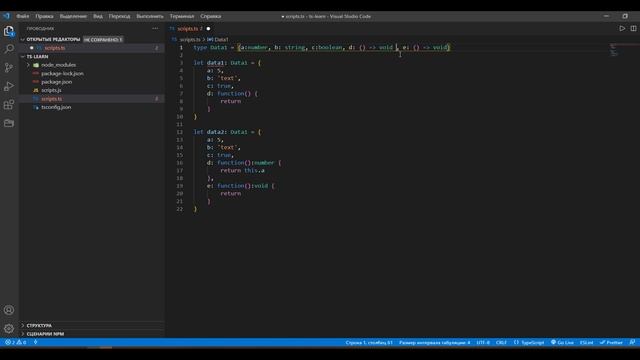
Task: Click the minimap in the editor
Action: click(x=614, y=50)
